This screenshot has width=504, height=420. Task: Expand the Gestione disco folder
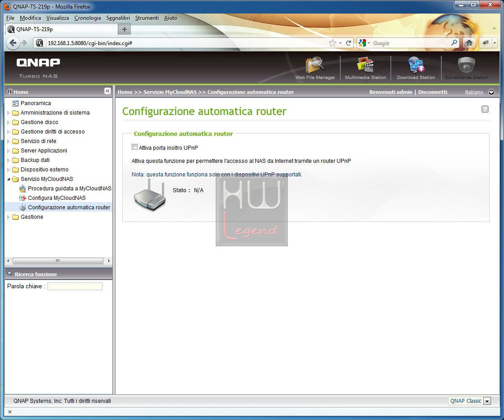pyautogui.click(x=9, y=122)
